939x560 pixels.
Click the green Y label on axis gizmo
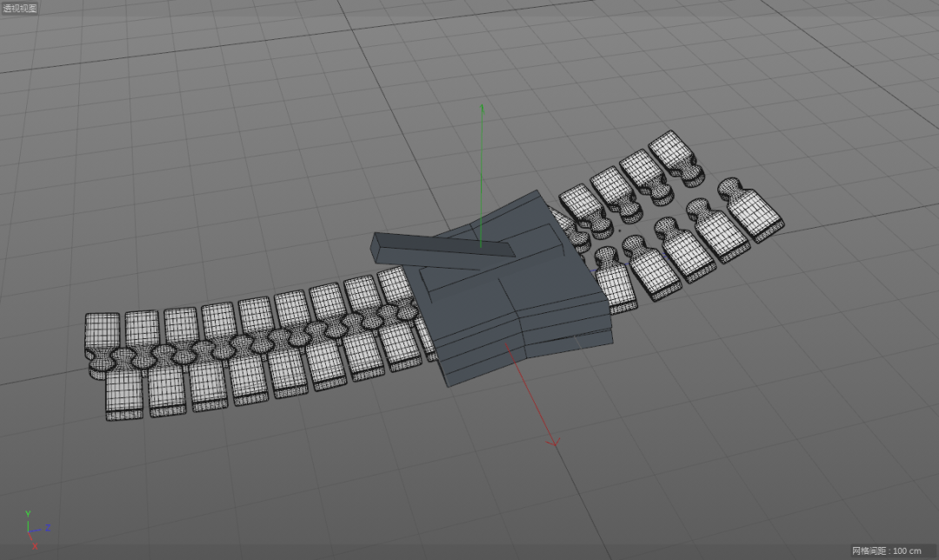(x=28, y=514)
